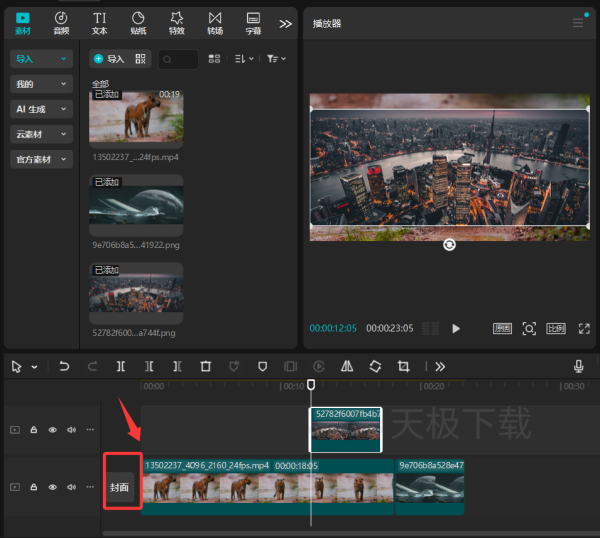Trim clip left of playhead
600x538 pixels.
tap(149, 367)
